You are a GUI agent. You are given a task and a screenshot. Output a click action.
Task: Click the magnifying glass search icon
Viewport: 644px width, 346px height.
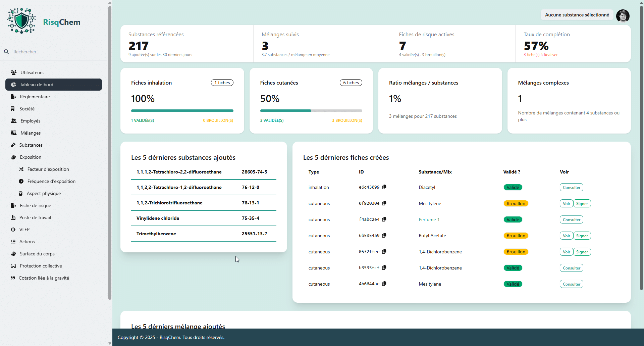[x=6, y=52]
